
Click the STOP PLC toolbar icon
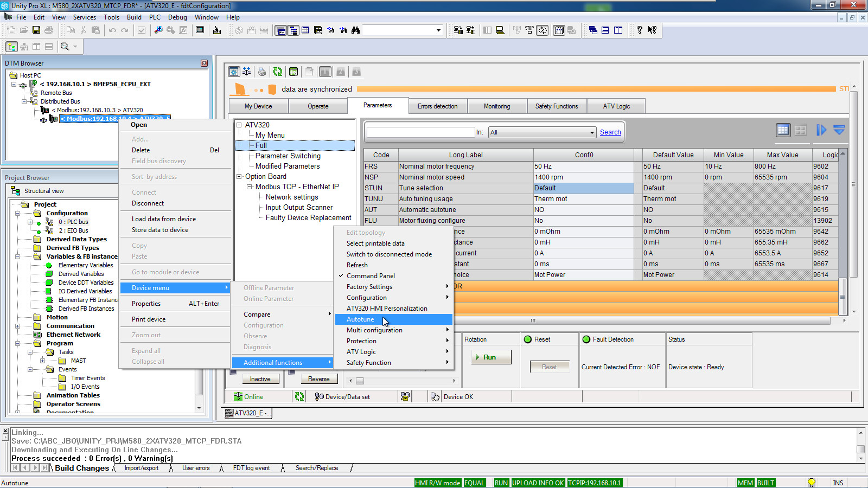529,30
